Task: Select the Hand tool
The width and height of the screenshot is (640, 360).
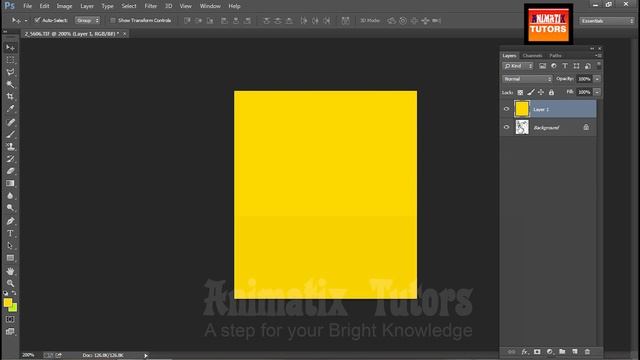Action: point(11,271)
